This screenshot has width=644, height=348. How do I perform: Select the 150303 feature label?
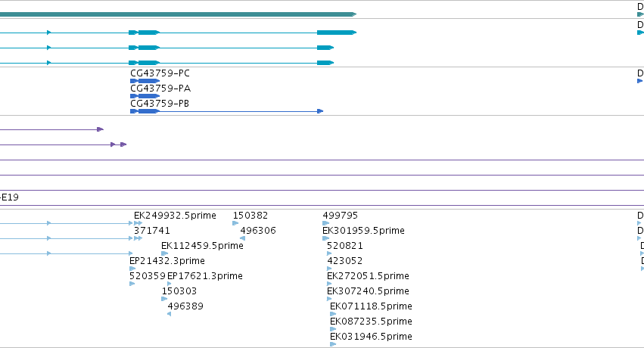[x=179, y=292]
